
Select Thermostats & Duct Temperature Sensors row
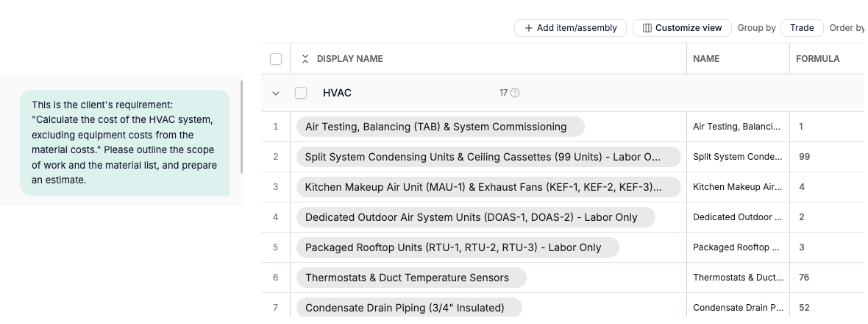pos(411,278)
